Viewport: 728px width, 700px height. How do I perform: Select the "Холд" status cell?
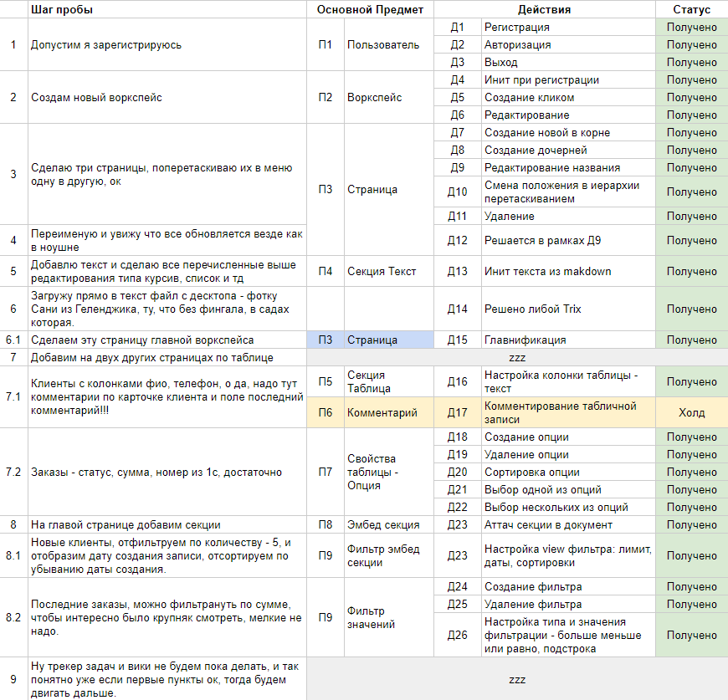tap(691, 411)
